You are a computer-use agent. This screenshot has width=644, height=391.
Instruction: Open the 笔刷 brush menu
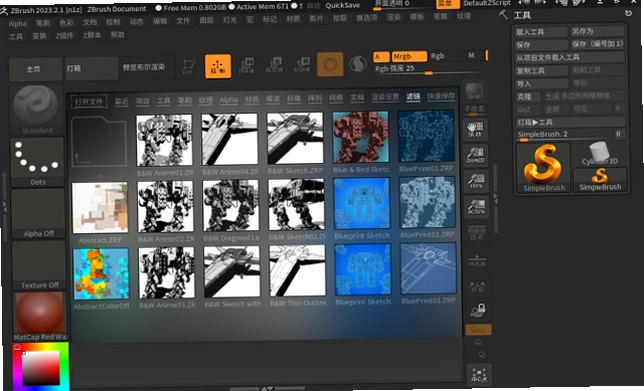[x=43, y=23]
